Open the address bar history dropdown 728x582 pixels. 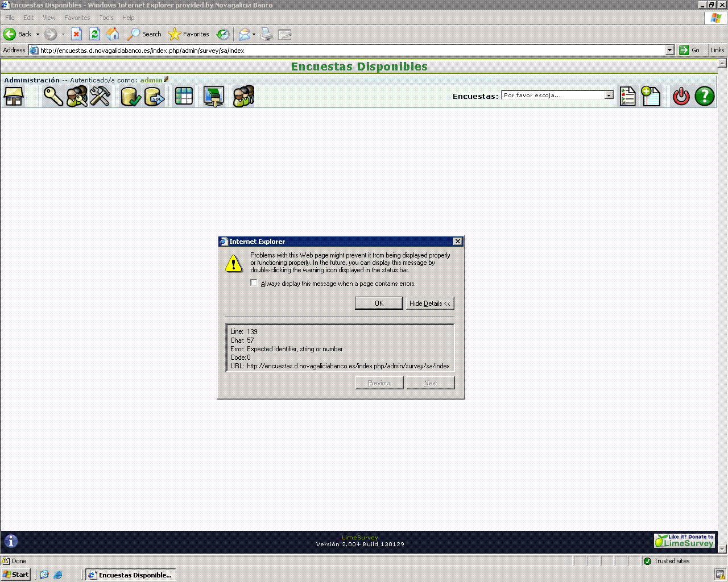(669, 50)
